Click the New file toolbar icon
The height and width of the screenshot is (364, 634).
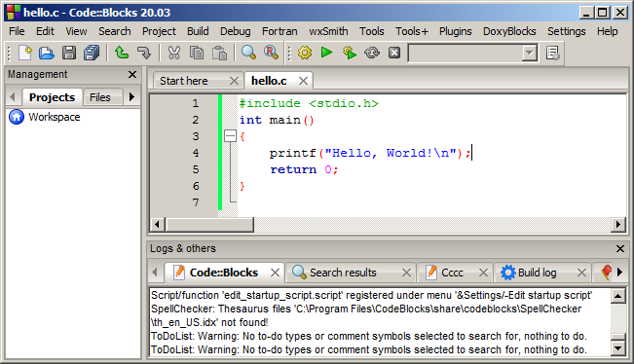point(25,53)
